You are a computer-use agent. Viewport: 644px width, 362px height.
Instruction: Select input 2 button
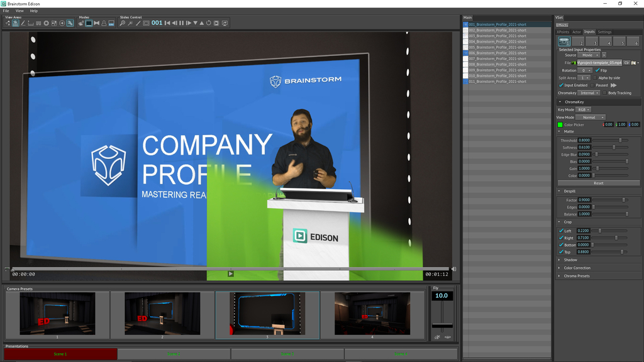578,41
